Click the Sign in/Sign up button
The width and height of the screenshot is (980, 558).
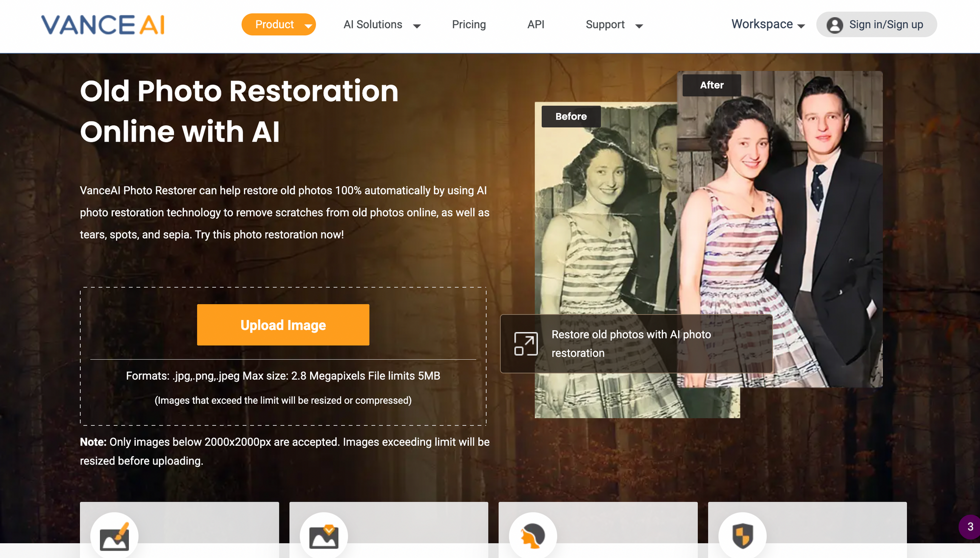click(876, 24)
